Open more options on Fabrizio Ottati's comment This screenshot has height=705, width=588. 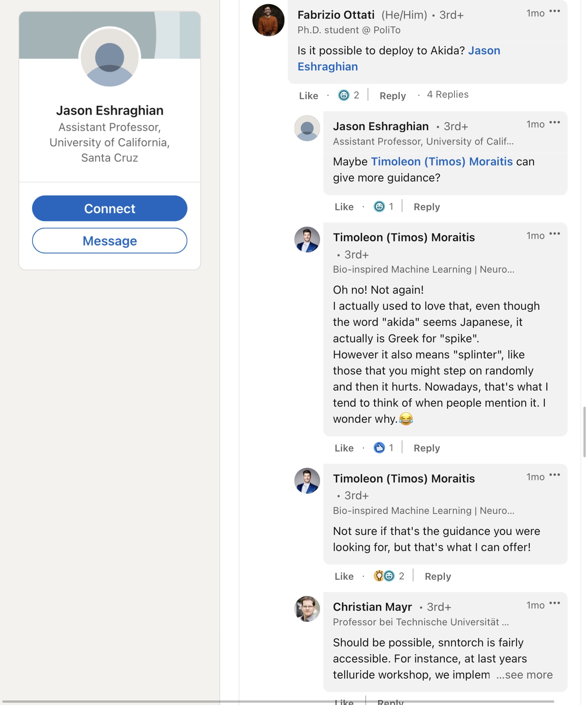click(554, 11)
